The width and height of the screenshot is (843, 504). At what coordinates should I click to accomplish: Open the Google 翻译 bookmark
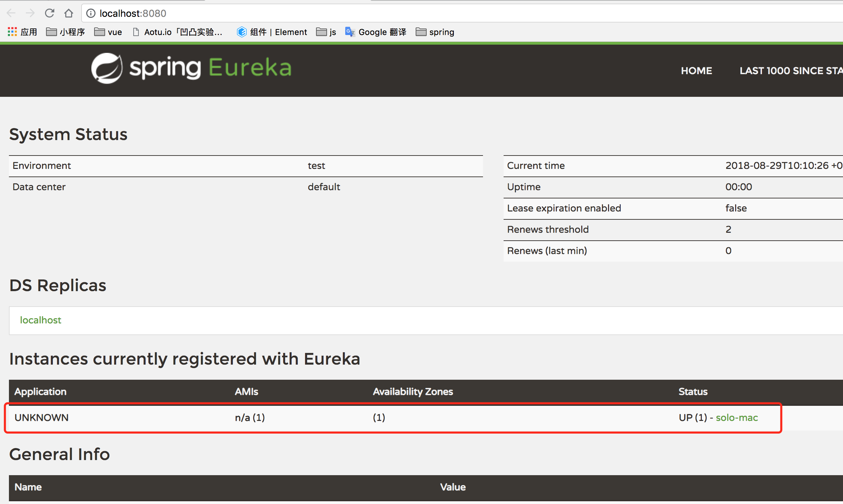coord(376,32)
